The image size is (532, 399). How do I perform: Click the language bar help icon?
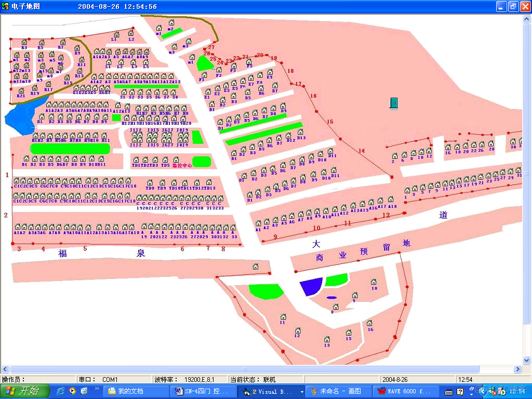pyautogui.click(x=460, y=392)
